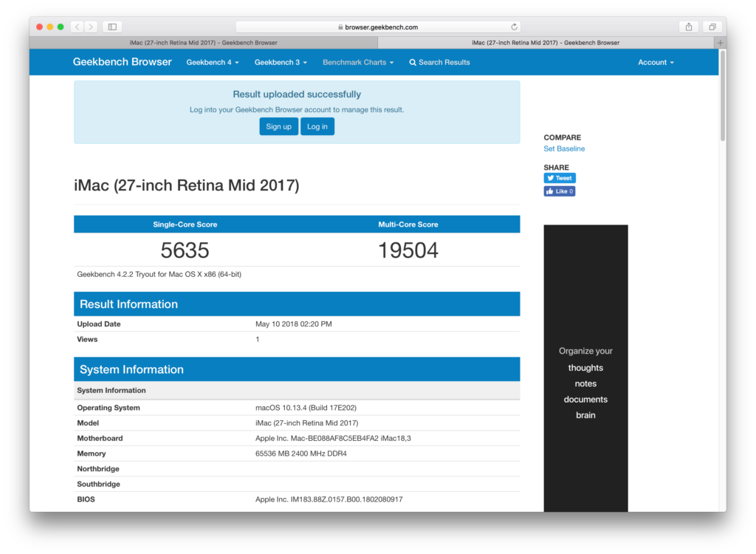Reload the page with the refresh icon
The image size is (756, 554).
tap(515, 27)
